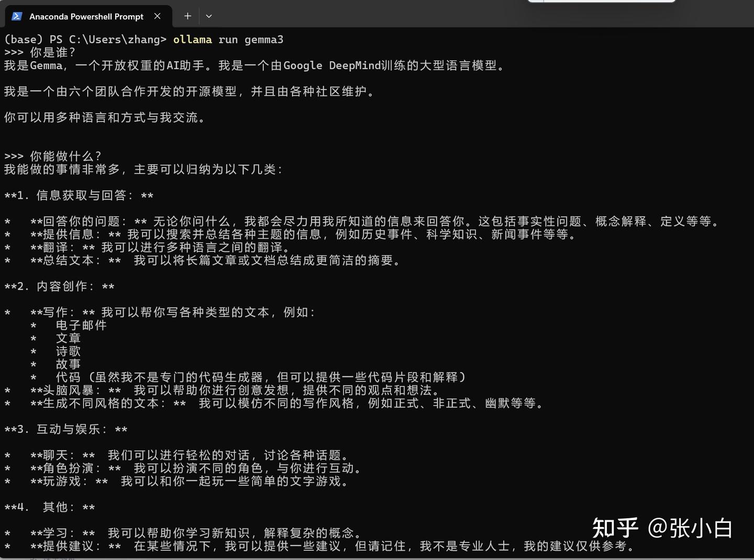Click the '**1. 信息获取与回答：**' heading
The height and width of the screenshot is (560, 754).
(77, 195)
